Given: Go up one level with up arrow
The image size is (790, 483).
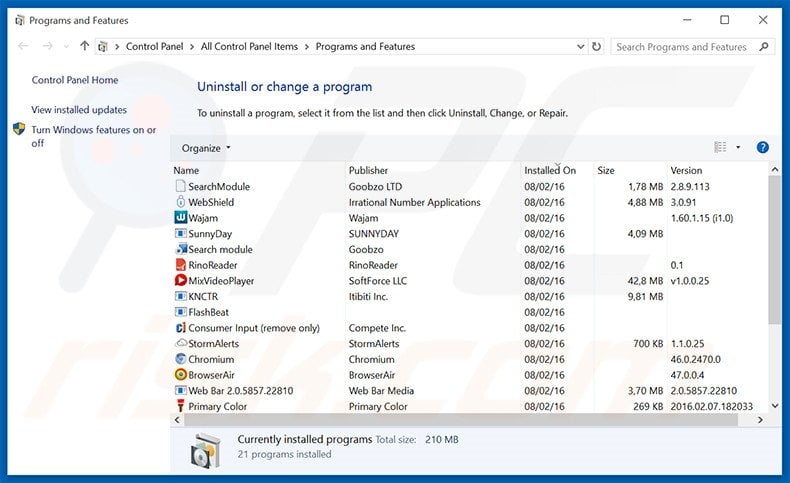Looking at the screenshot, I should 84,46.
